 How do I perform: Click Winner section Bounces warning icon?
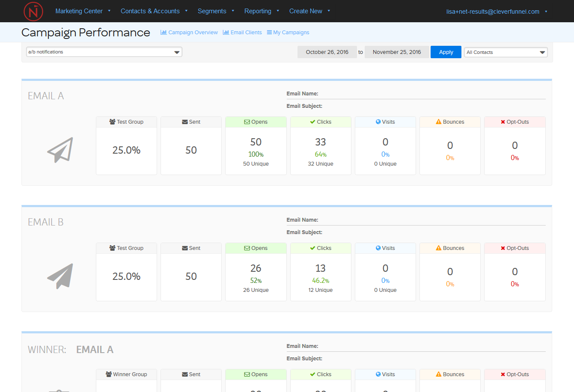tap(439, 374)
